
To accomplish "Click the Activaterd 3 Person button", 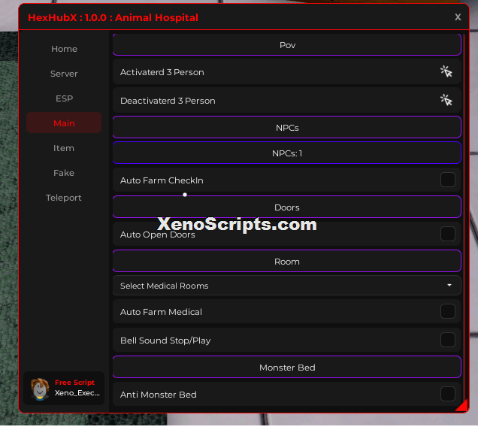I will pos(286,72).
